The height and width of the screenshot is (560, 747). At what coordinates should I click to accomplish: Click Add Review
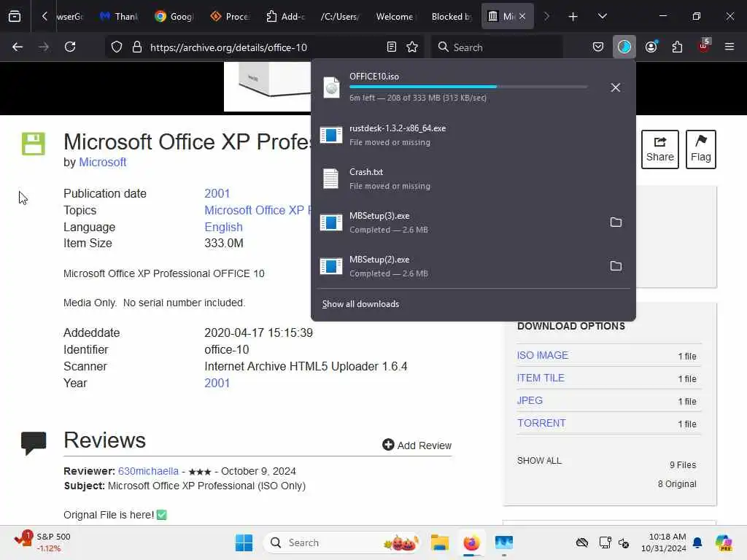pyautogui.click(x=417, y=446)
